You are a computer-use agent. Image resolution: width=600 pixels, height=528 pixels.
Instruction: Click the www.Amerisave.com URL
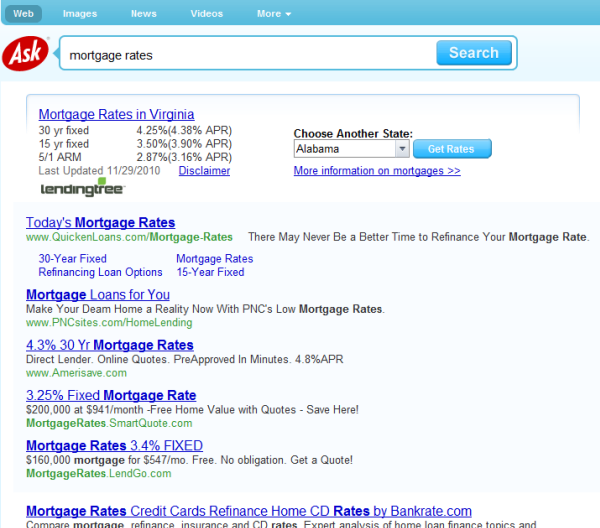(x=77, y=373)
